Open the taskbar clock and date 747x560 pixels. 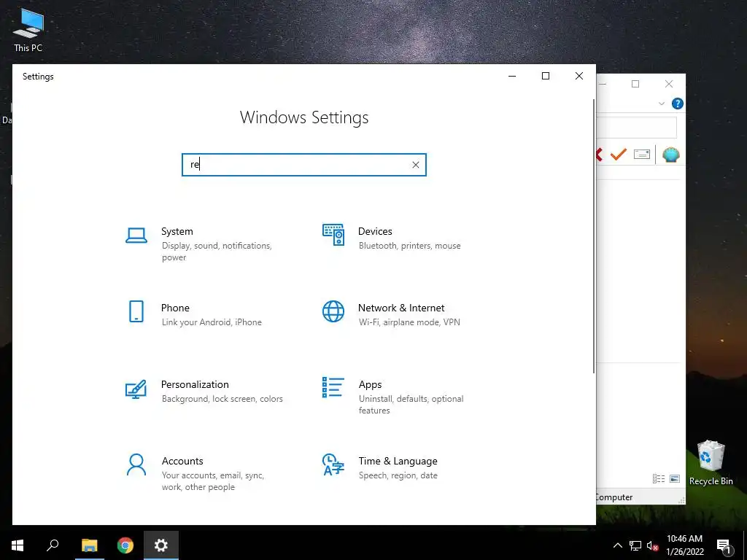684,545
